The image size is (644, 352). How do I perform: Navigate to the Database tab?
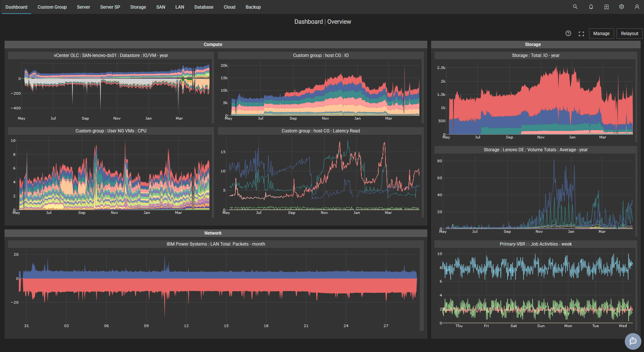(x=203, y=7)
